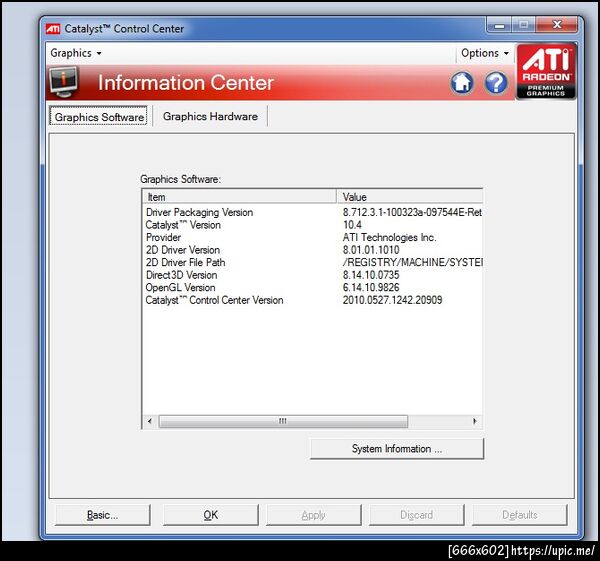The height and width of the screenshot is (561, 600).
Task: Open the Graphics dropdown menu
Action: point(76,53)
